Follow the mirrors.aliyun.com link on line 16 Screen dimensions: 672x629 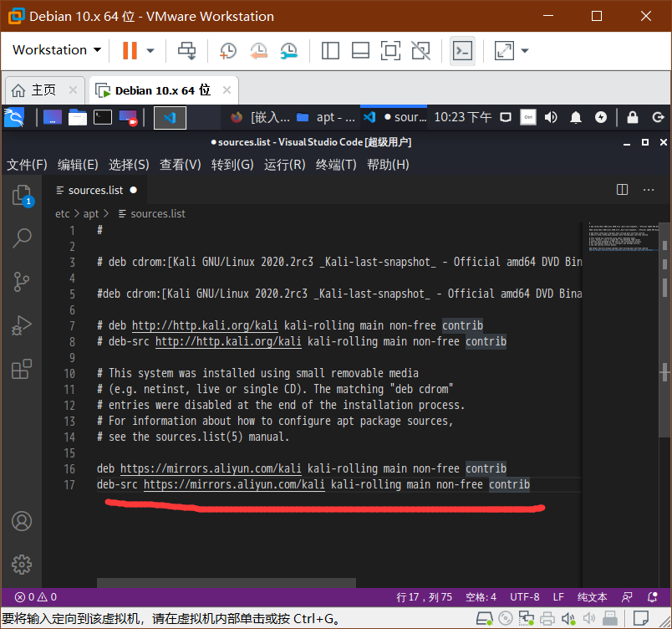(211, 468)
